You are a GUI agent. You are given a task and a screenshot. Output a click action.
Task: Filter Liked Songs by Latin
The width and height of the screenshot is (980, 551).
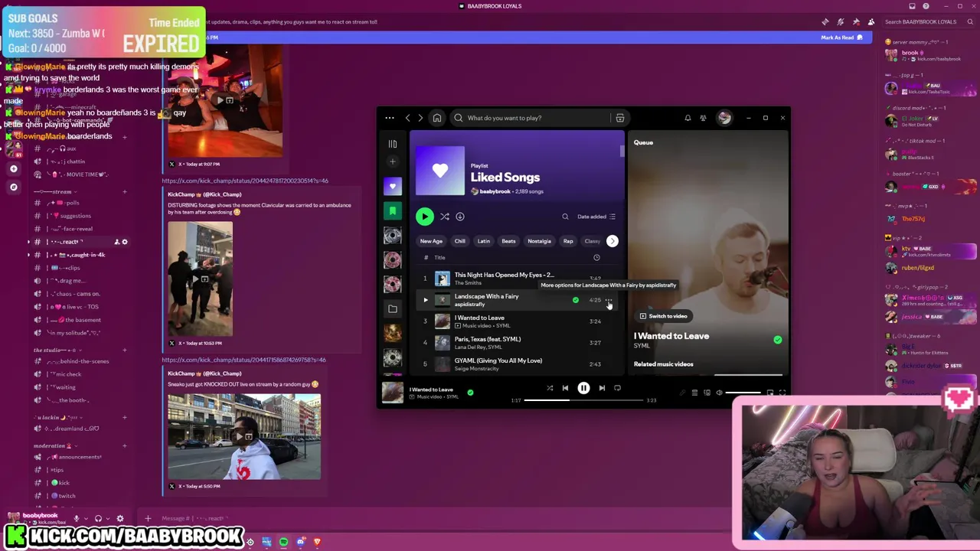click(x=484, y=241)
